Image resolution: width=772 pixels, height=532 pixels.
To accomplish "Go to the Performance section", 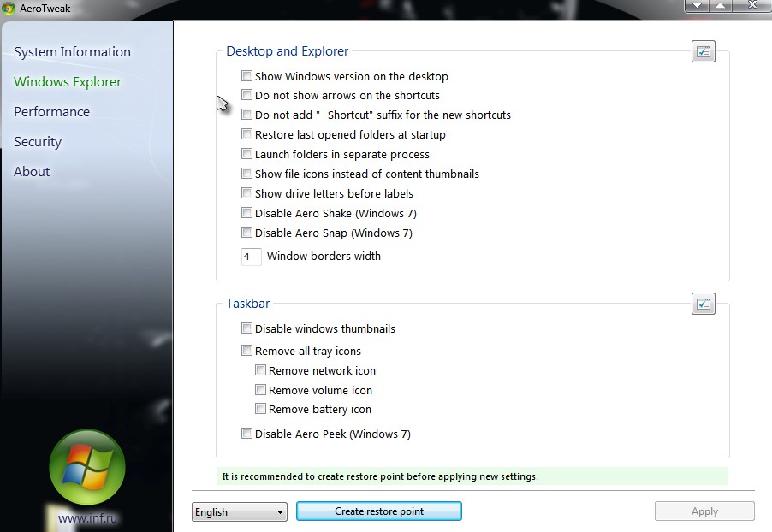I will coord(51,112).
